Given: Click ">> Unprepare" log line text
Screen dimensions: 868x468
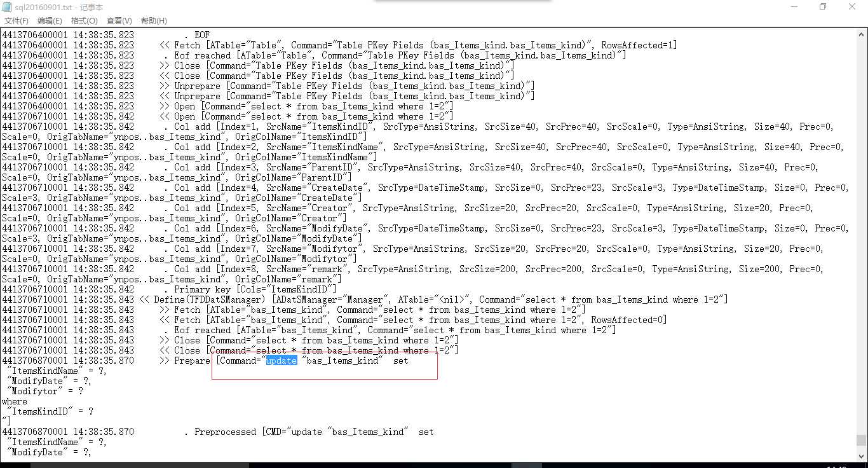Looking at the screenshot, I should click(347, 86).
